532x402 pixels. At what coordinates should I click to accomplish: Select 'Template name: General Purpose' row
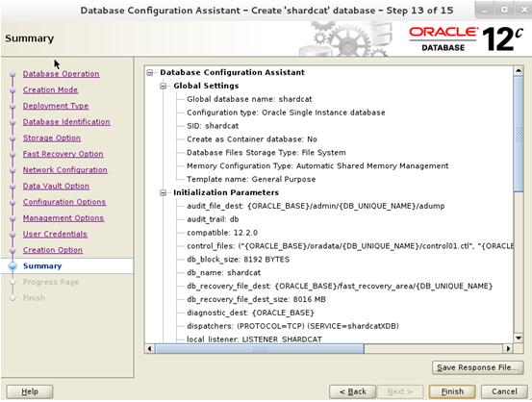point(251,179)
